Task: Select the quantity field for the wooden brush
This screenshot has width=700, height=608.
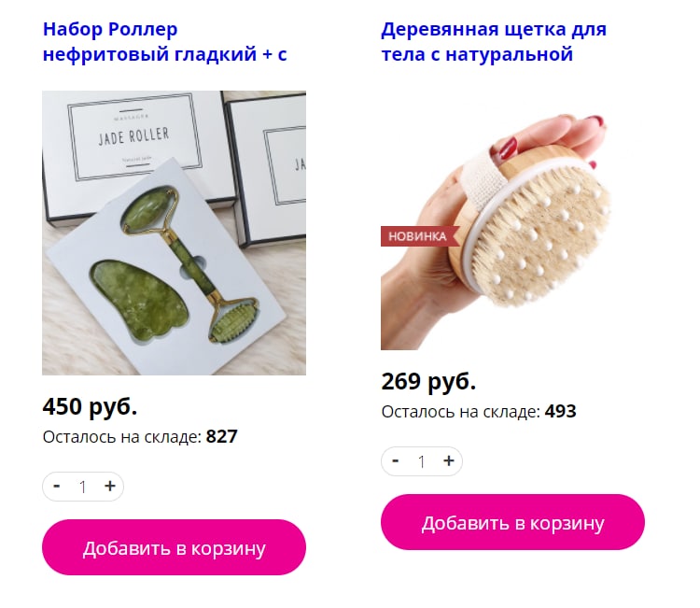Action: (x=422, y=461)
